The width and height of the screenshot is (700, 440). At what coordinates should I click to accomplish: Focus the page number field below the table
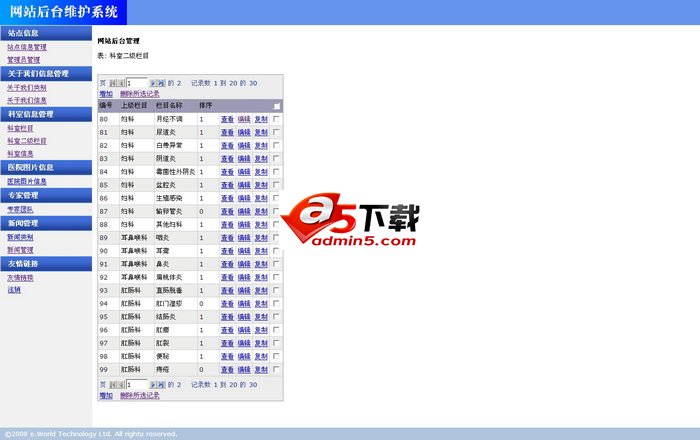tap(137, 385)
